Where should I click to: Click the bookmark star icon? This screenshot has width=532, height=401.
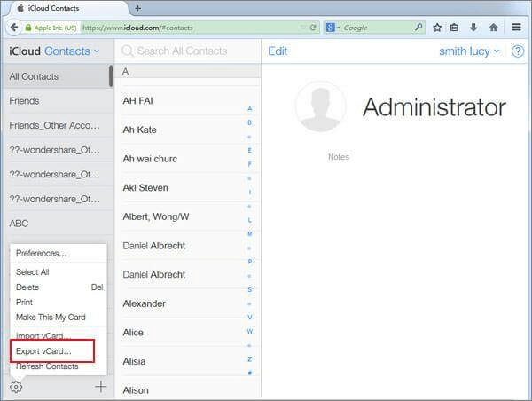[x=437, y=28]
